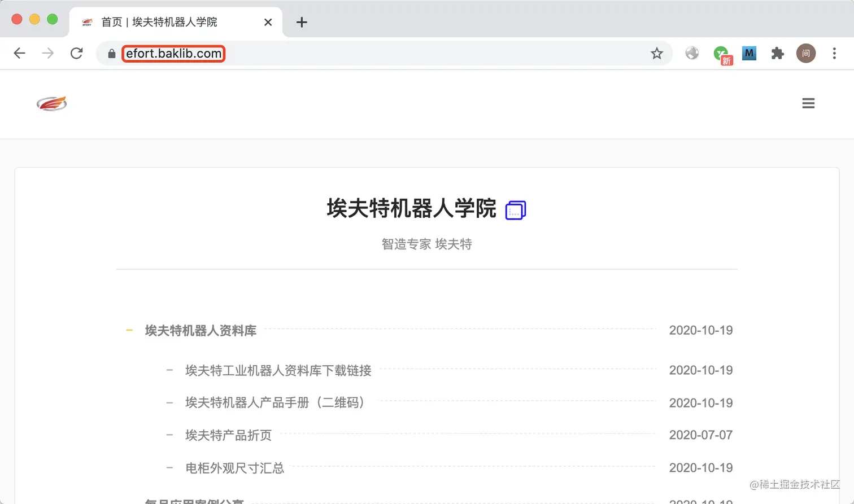Open 埃夫特机器人资料库 category link
854x504 pixels.
(x=201, y=330)
